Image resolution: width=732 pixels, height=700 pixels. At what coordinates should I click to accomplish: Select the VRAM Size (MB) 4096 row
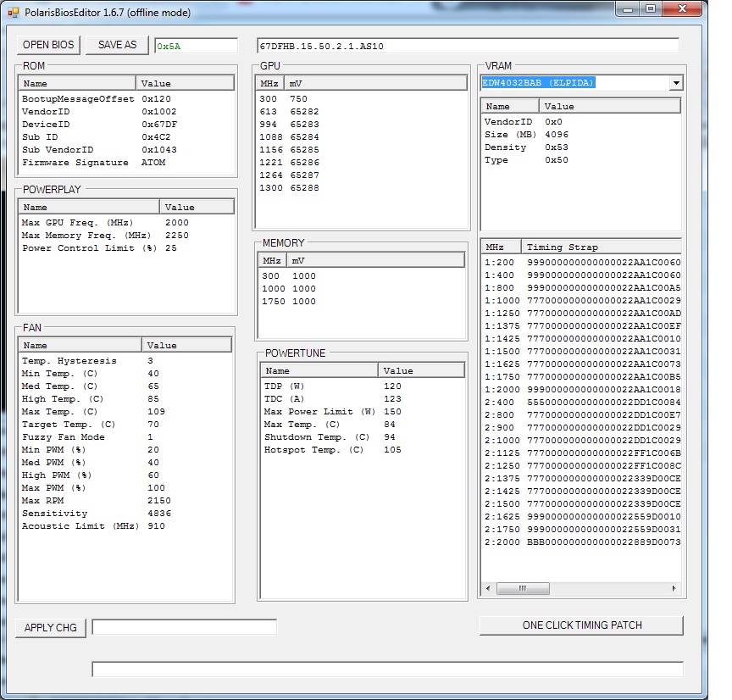[x=580, y=135]
